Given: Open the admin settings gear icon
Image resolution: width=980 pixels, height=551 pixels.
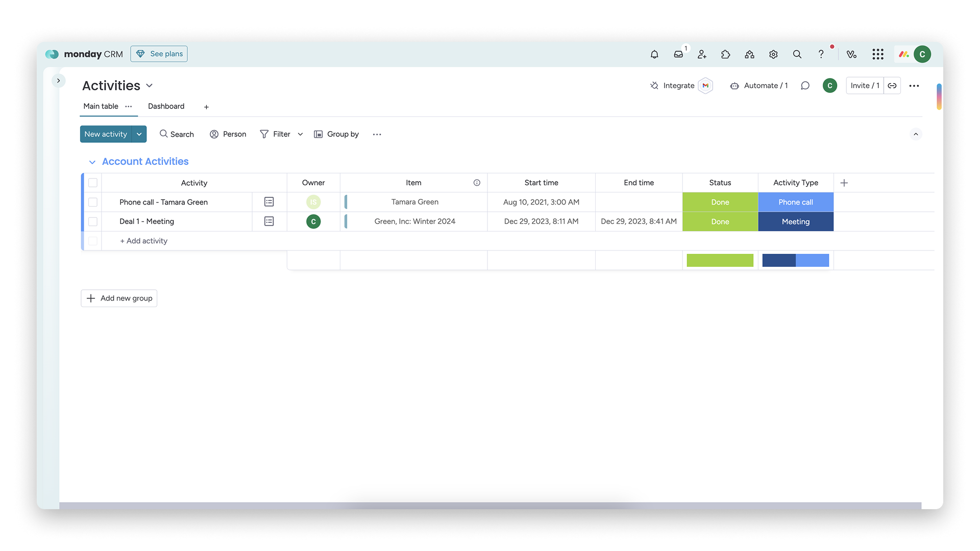Looking at the screenshot, I should [x=773, y=54].
